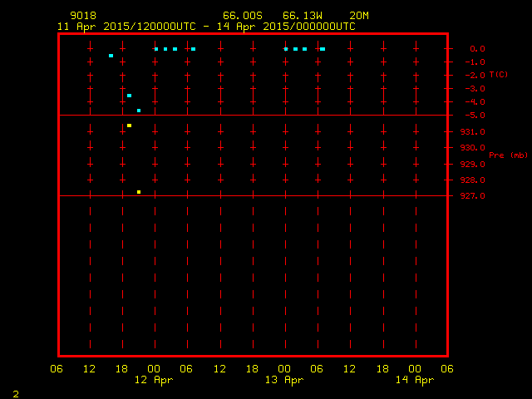Click the station ID 9018 text

83,16
